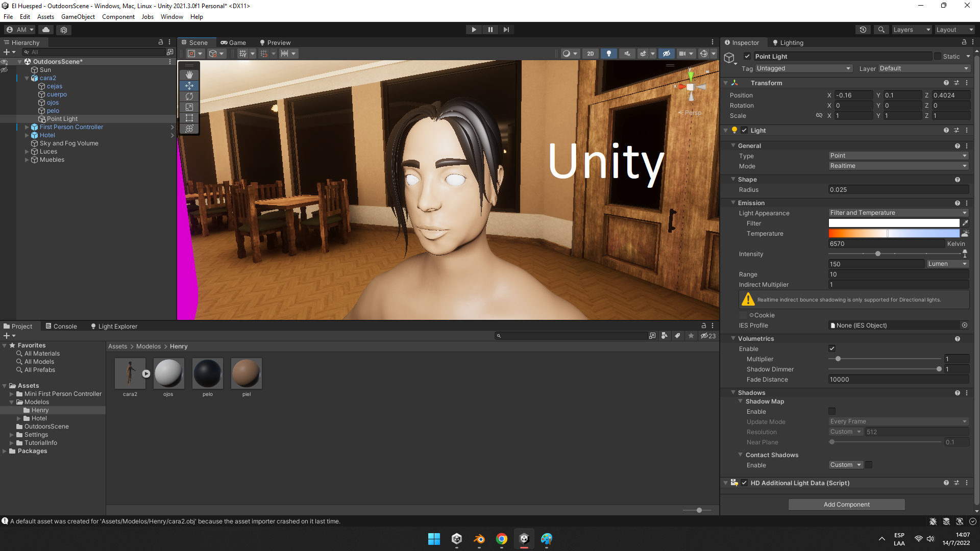The width and height of the screenshot is (980, 551).
Task: Toggle scene lighting bulb icon
Action: [608, 54]
